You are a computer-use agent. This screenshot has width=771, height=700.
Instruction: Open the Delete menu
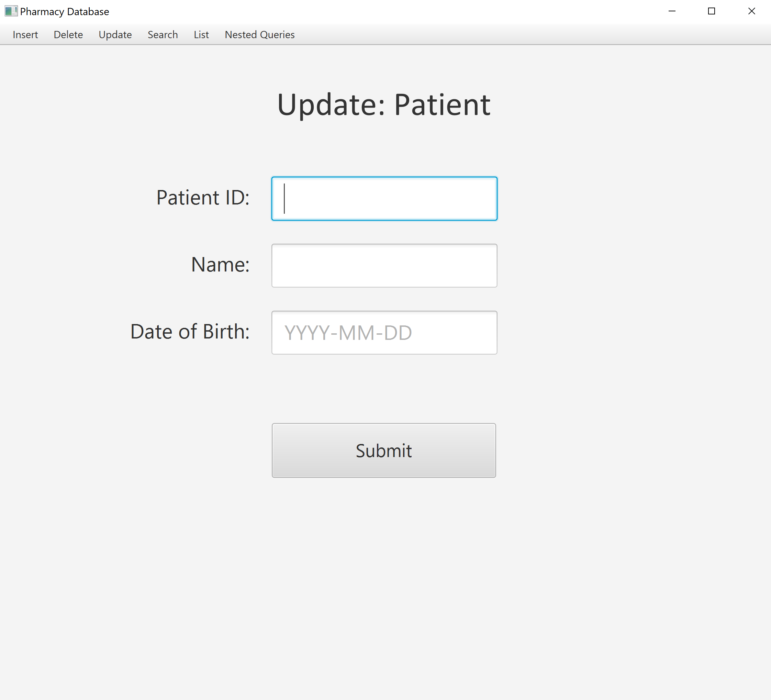(x=68, y=34)
